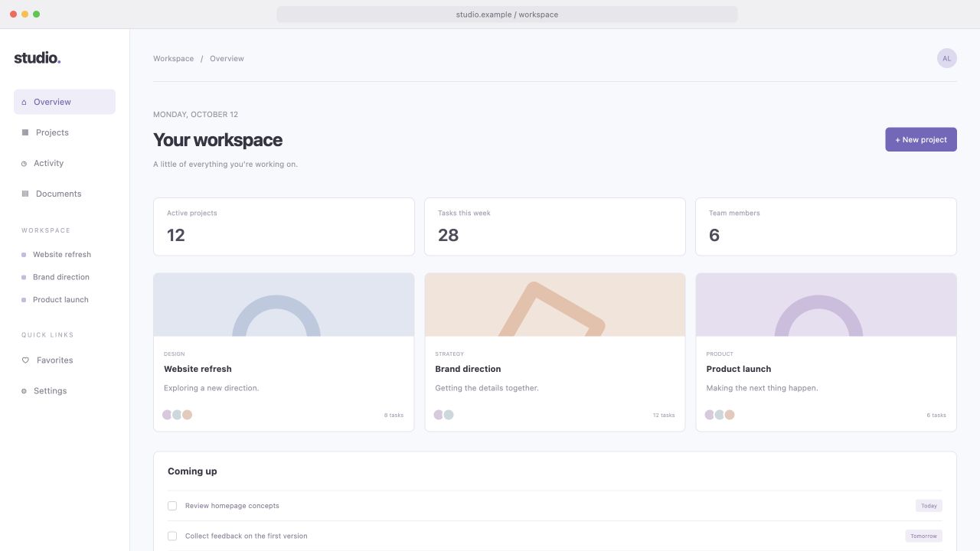
Task: Click the studio logo
Action: [x=38, y=57]
